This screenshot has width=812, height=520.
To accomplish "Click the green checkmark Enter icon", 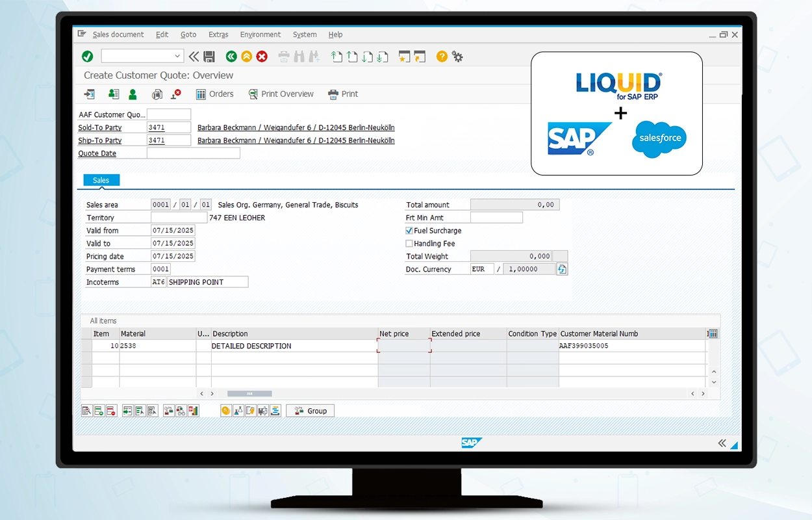I will [x=88, y=57].
